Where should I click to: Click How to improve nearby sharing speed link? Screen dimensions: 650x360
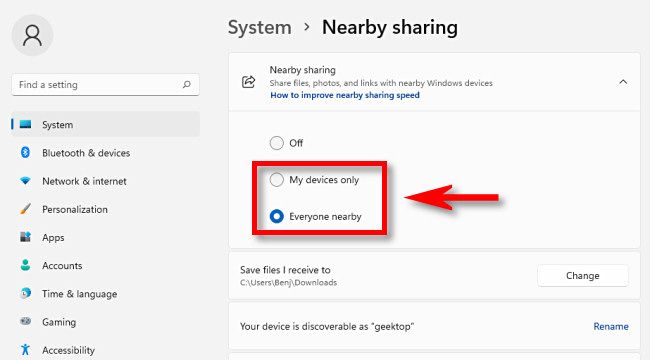click(345, 95)
